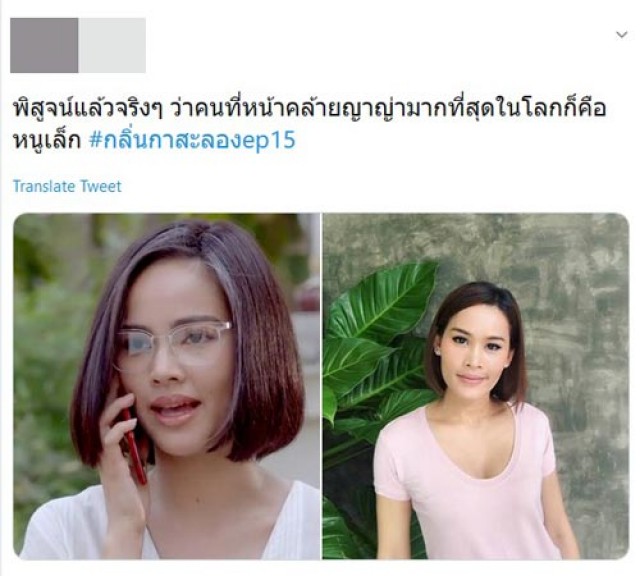Click the word หนูเล็ก in the tweet
The height and width of the screenshot is (576, 640).
point(47,141)
